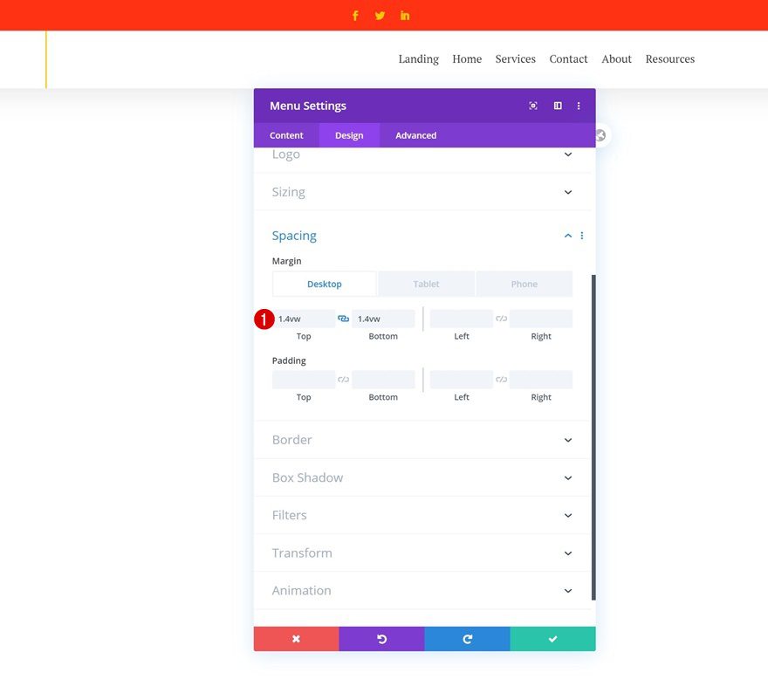768x700 pixels.
Task: Click the redo icon at the modal bottom
Action: (467, 638)
